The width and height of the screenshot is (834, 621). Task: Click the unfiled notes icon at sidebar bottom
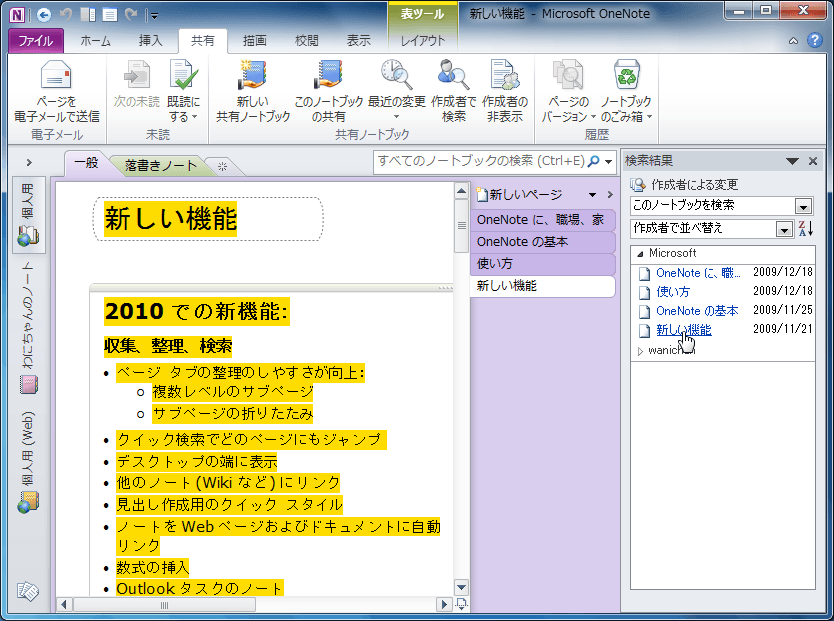(27, 591)
